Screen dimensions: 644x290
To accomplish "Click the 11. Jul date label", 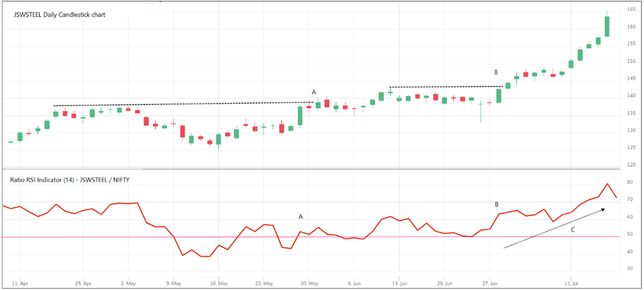I will coord(572,282).
